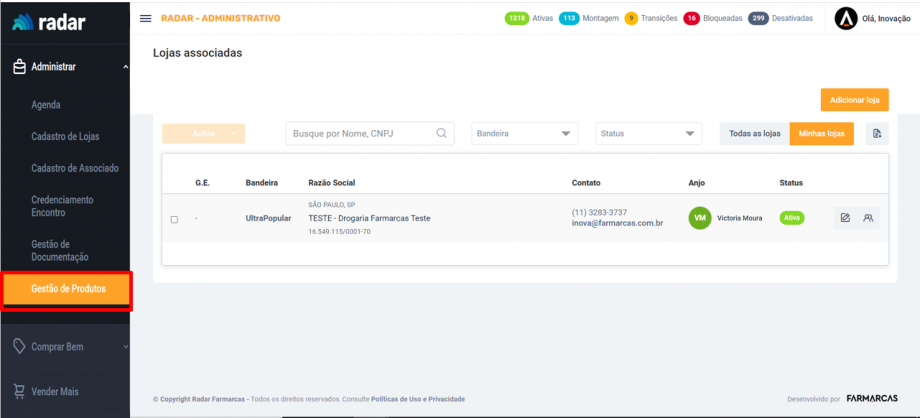Click the export document icon

pos(877,134)
